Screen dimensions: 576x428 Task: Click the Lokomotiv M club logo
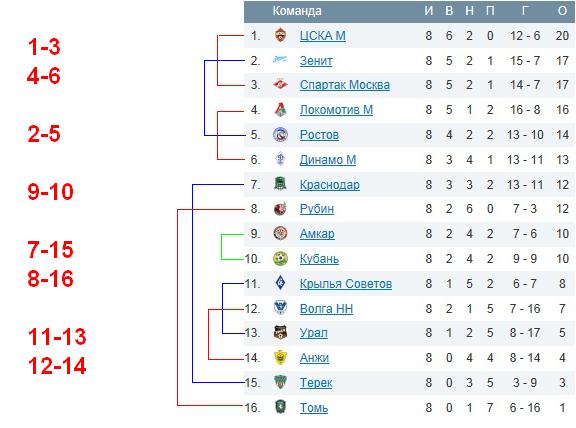(280, 109)
